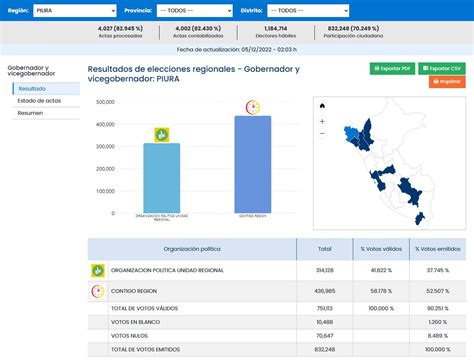Click the Organización política column header
The image size is (474, 363).
(x=192, y=249)
